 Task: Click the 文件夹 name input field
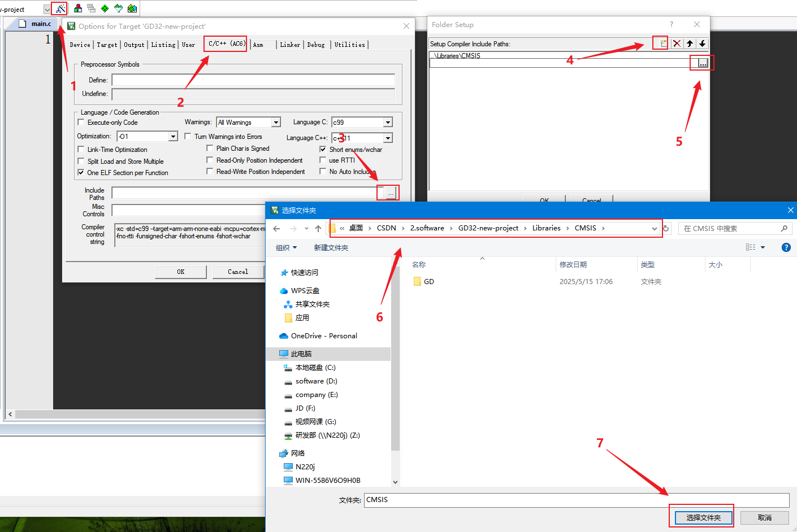577,500
